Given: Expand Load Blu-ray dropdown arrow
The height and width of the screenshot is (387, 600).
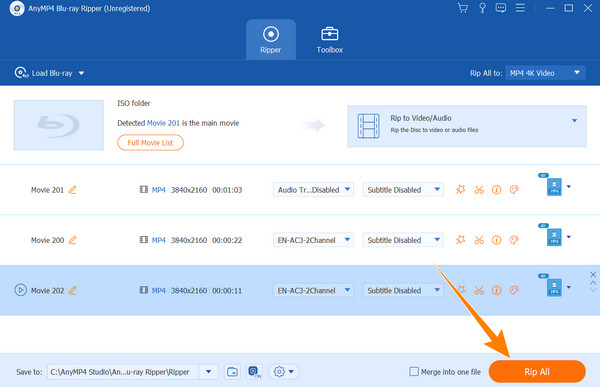Looking at the screenshot, I should tap(82, 73).
